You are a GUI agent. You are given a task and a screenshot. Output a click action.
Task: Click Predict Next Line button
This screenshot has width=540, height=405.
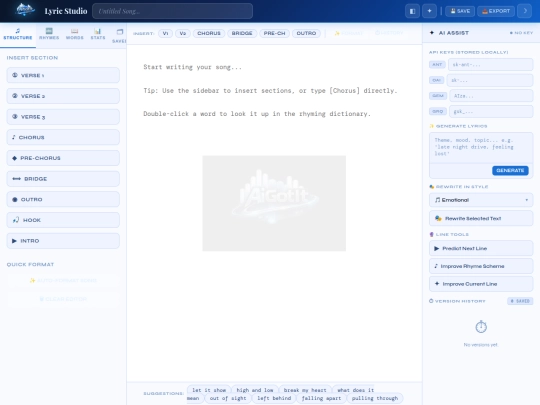(x=481, y=248)
